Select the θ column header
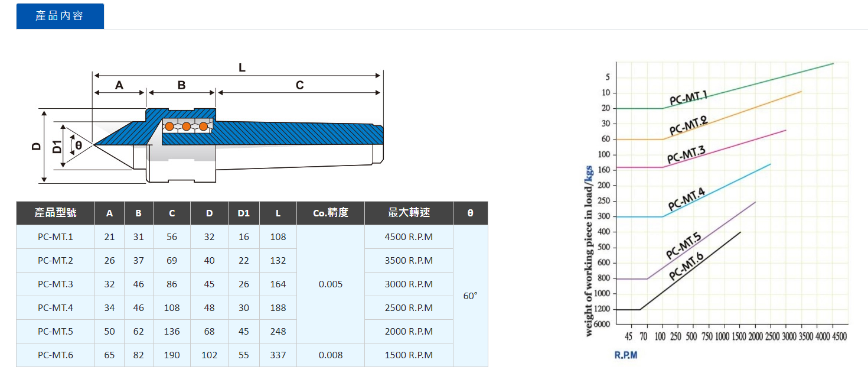868x376 pixels. click(x=469, y=213)
